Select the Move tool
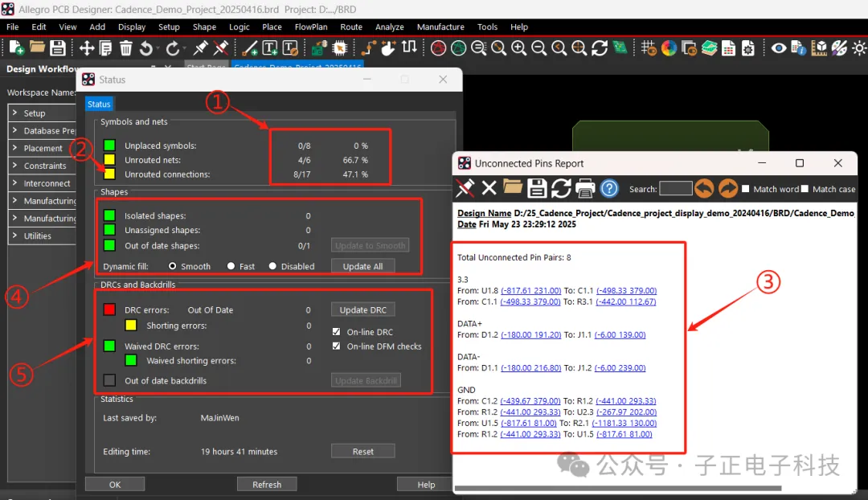 point(86,48)
